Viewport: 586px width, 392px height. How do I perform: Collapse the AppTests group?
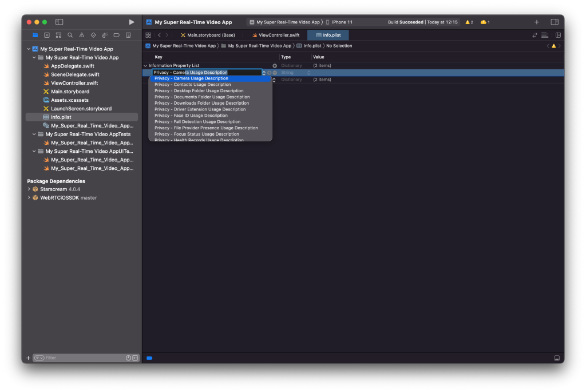(34, 134)
